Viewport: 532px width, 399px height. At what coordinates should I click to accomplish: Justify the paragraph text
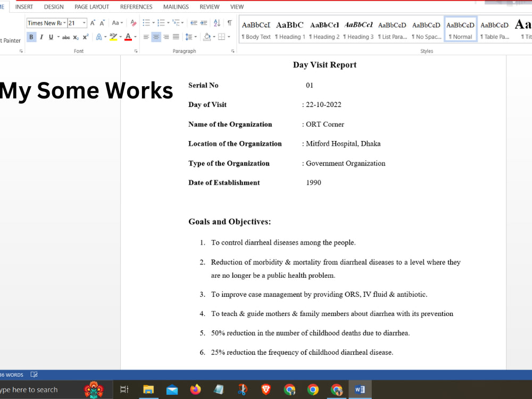tap(176, 37)
